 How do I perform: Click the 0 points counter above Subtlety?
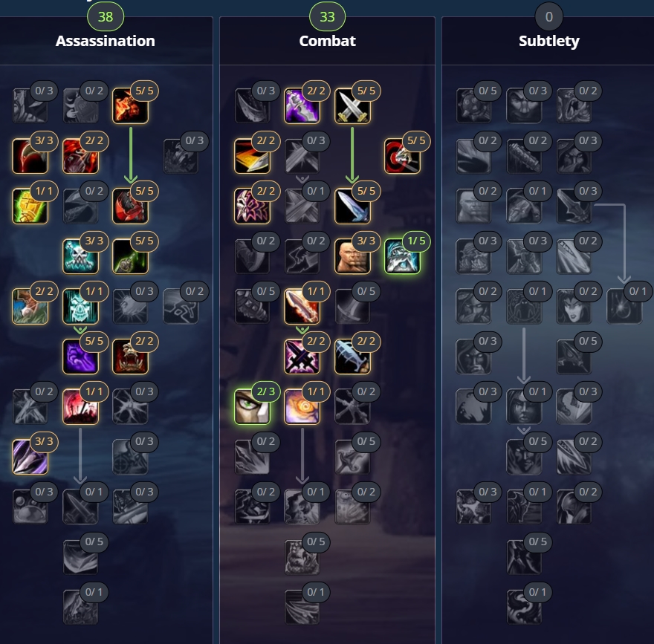point(549,16)
